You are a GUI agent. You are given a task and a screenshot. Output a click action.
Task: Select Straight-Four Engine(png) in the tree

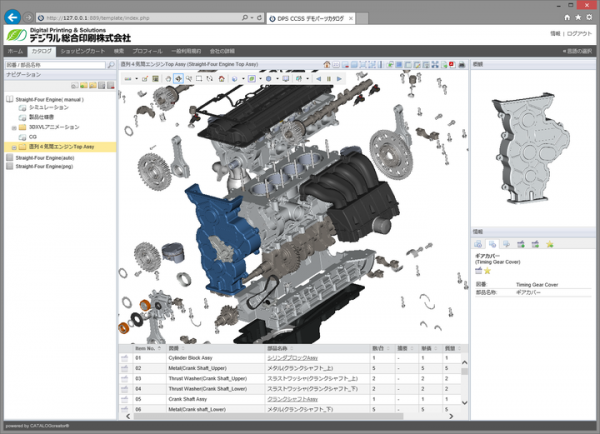pyautogui.click(x=44, y=166)
